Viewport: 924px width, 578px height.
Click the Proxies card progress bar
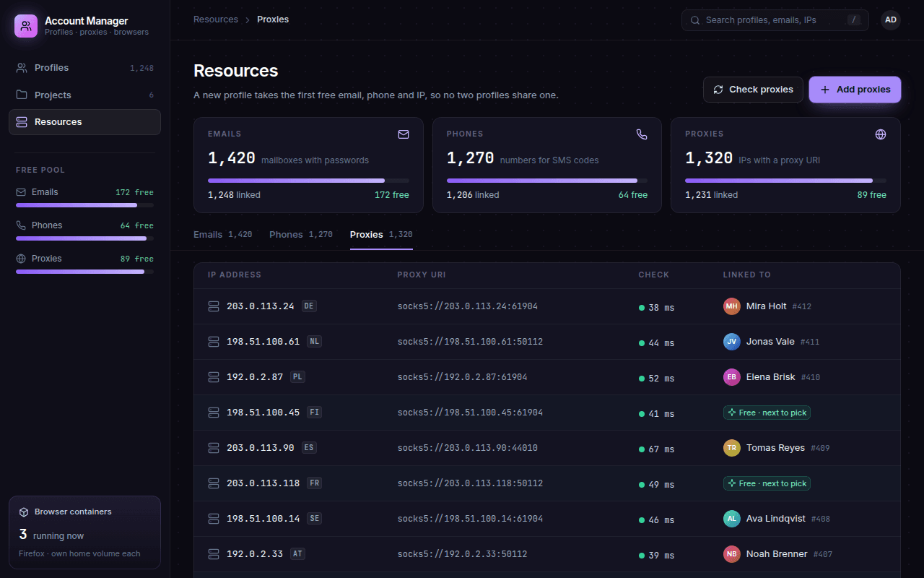(785, 181)
